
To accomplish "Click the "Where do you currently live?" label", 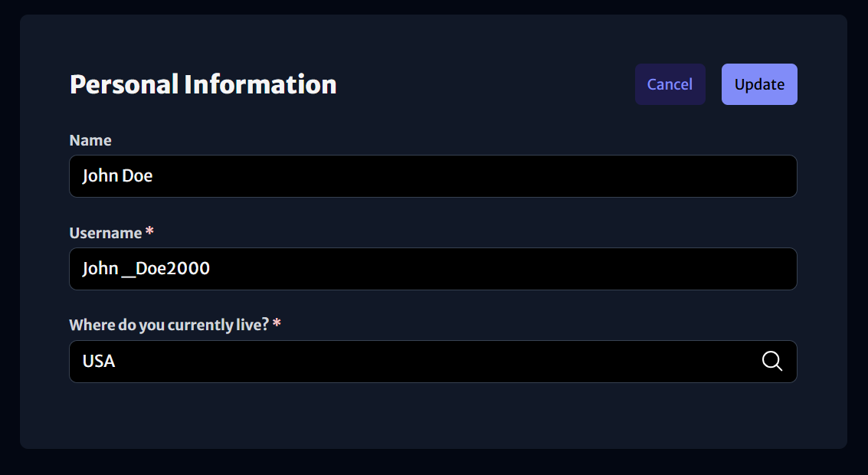I will point(169,324).
